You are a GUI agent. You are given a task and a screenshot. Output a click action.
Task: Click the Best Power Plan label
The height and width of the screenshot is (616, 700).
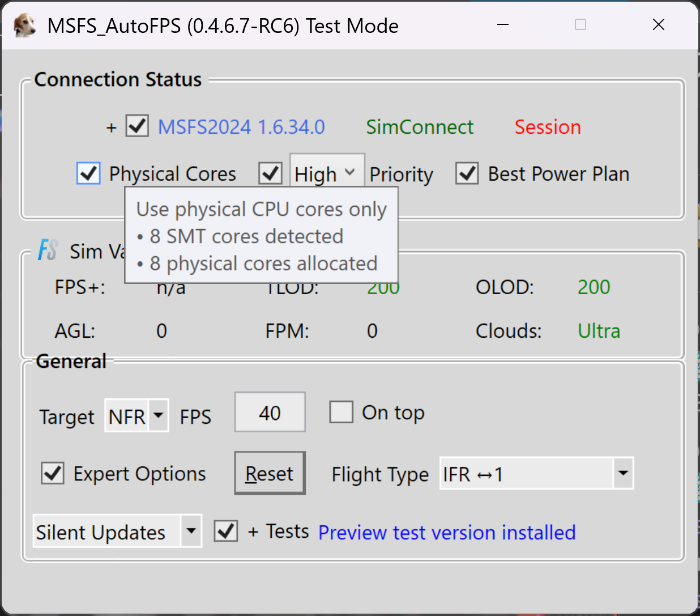[x=558, y=173]
